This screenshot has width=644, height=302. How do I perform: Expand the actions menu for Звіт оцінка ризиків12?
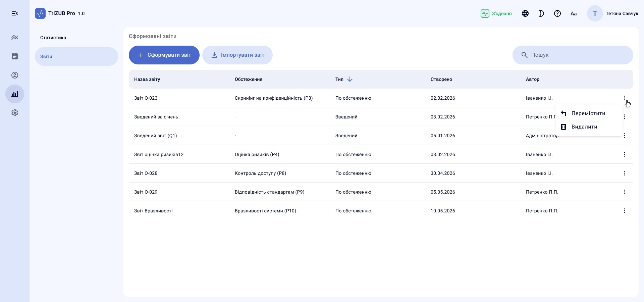click(625, 154)
